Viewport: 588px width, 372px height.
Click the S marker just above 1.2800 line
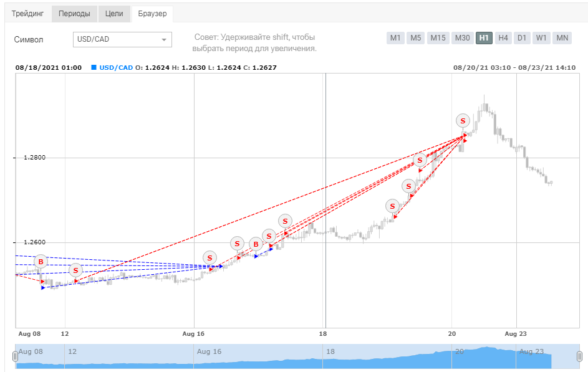420,160
